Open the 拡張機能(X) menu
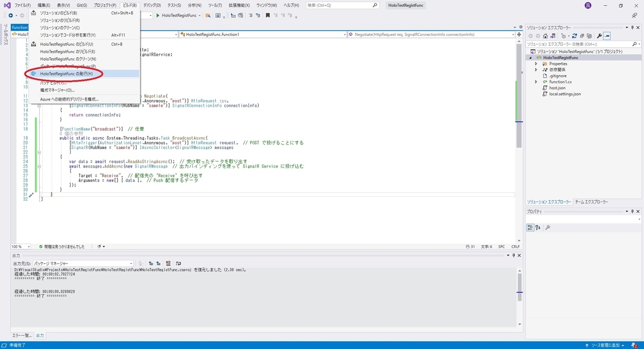 [x=240, y=5]
